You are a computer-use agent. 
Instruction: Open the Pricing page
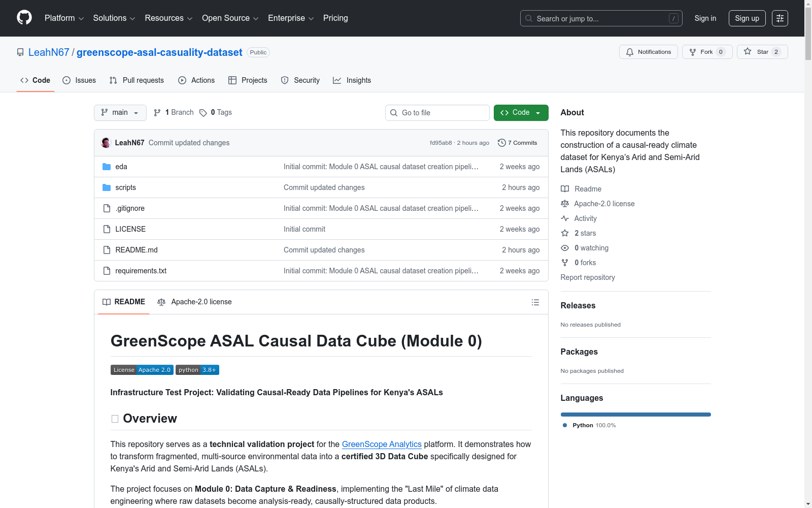point(335,18)
